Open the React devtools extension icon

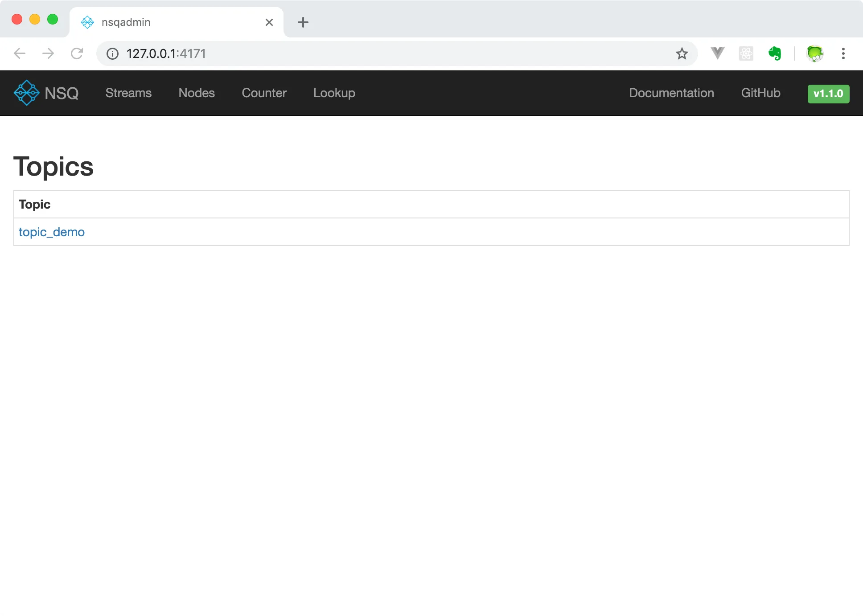(x=746, y=53)
